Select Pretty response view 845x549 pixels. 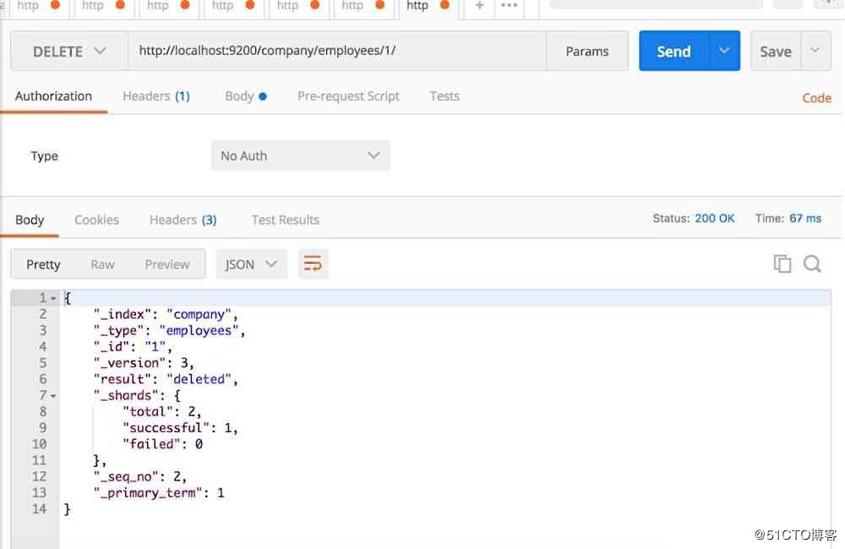coord(43,264)
